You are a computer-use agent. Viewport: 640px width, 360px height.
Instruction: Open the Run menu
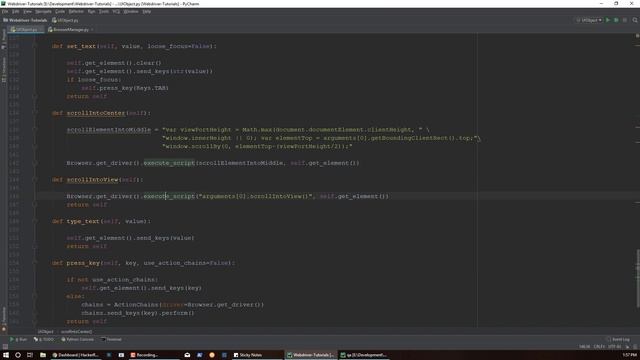(x=91, y=11)
